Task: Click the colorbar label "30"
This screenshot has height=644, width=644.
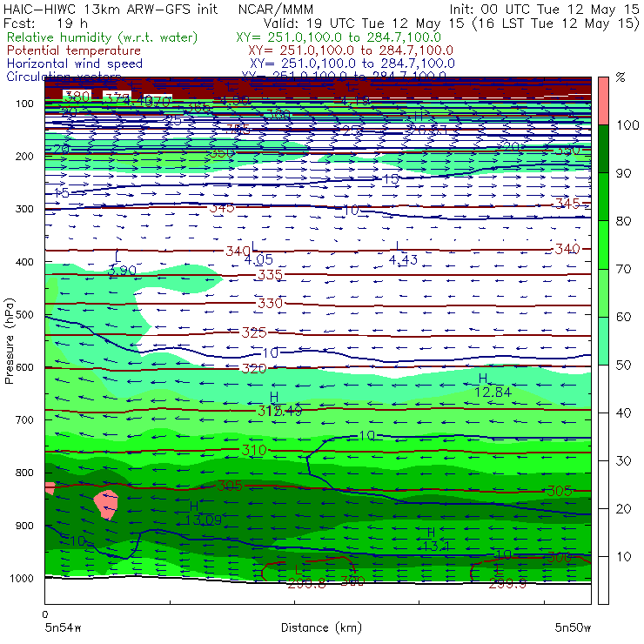Action: point(624,461)
